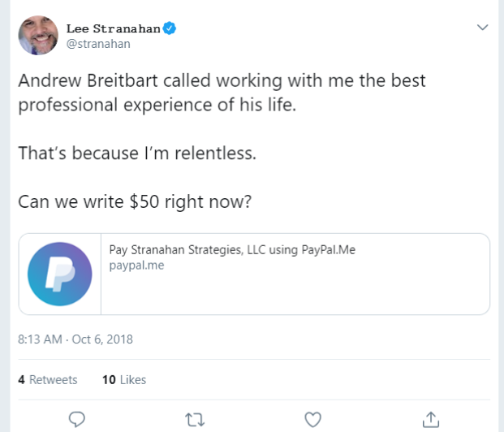View the 4 Retweets list
Screen dimensions: 504x432
point(48,379)
